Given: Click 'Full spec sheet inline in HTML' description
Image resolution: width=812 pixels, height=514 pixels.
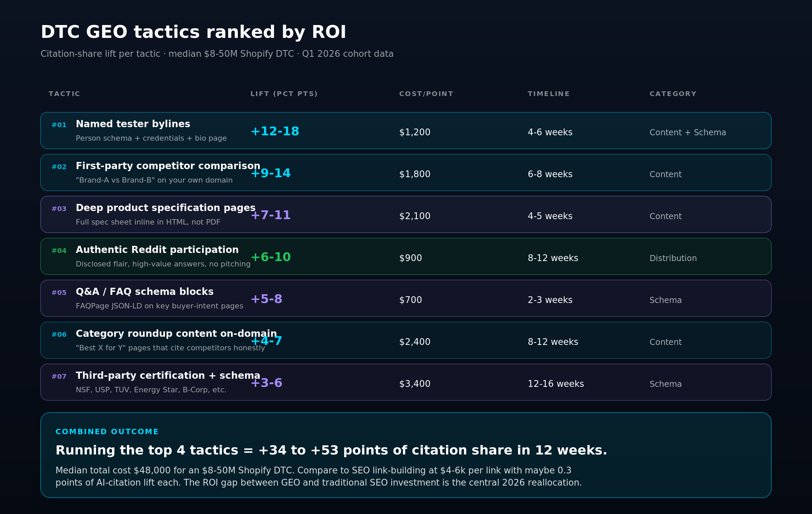Looking at the screenshot, I should point(148,222).
